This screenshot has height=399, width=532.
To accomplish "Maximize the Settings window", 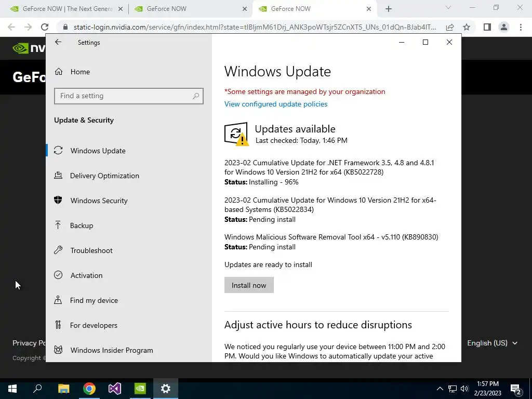I will point(425,42).
